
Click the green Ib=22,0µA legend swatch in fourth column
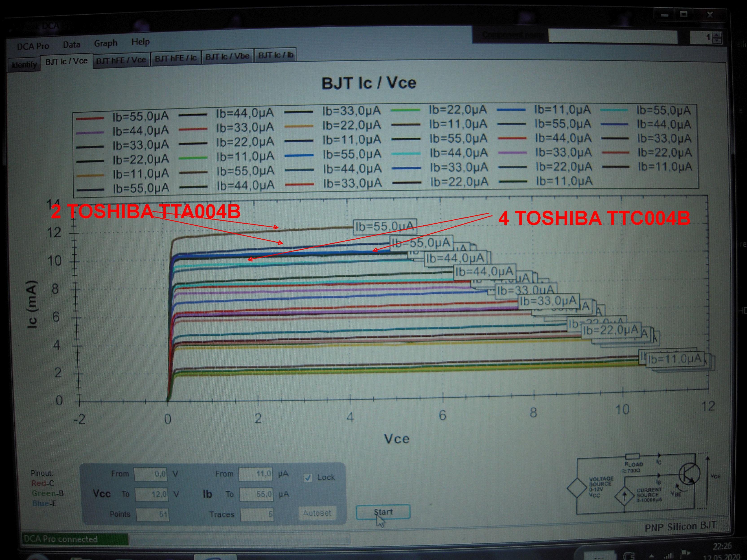tap(405, 110)
